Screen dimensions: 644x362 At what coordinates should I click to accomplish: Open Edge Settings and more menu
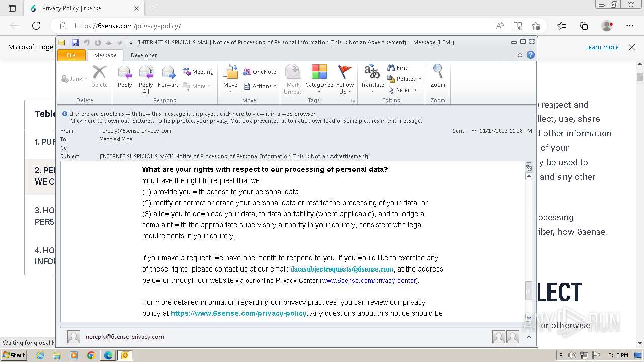coord(630,26)
